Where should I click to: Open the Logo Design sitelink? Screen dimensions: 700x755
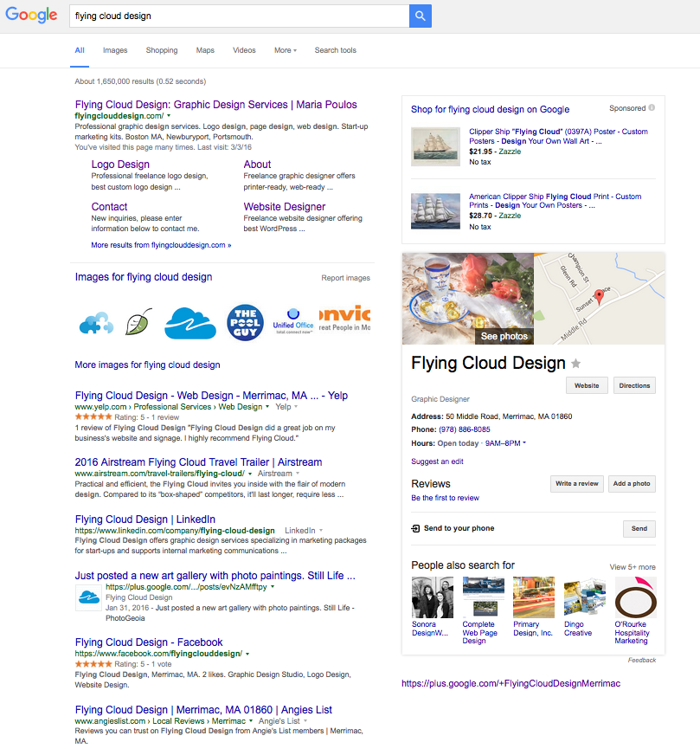coord(120,165)
